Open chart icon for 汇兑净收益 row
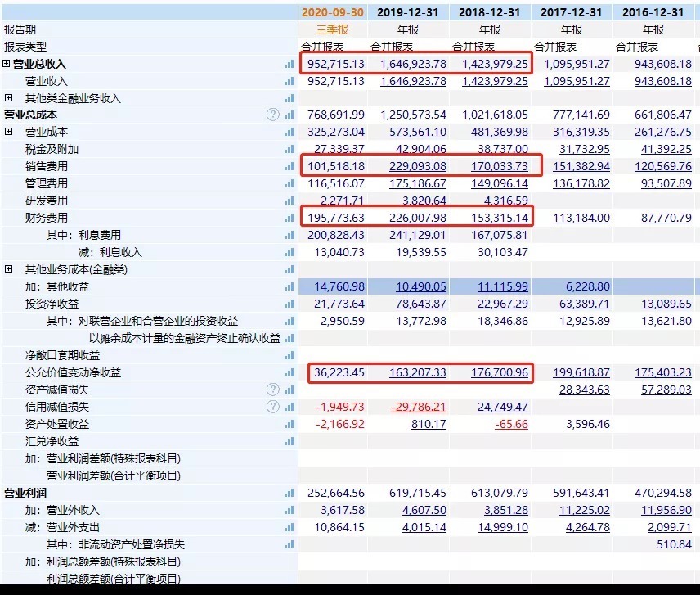This screenshot has height=595, width=700. coord(289,441)
